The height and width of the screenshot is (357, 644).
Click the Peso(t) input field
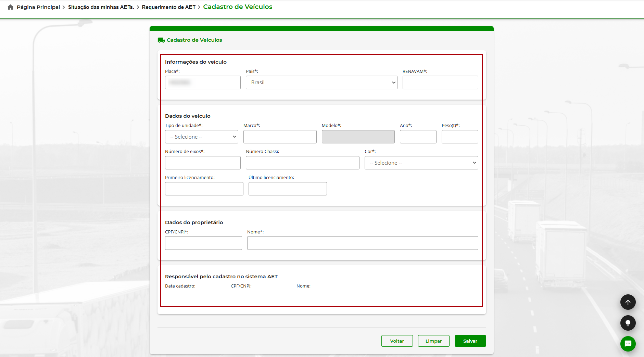click(460, 137)
